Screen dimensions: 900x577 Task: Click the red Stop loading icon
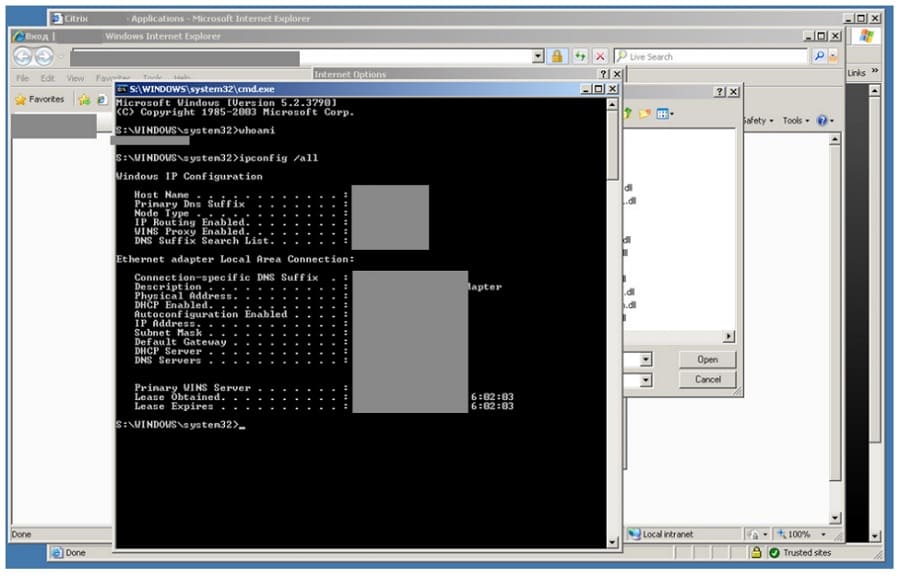tap(600, 57)
